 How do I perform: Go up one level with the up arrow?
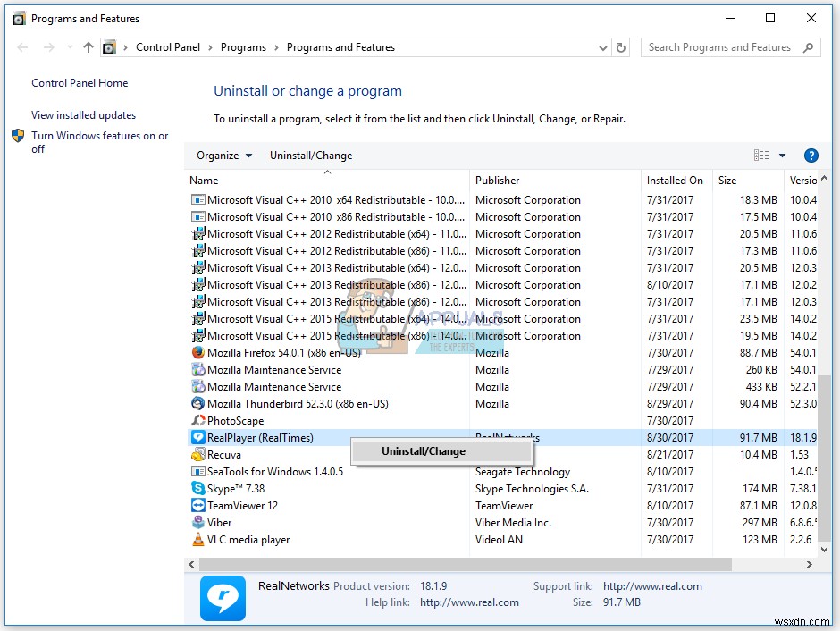coord(88,47)
